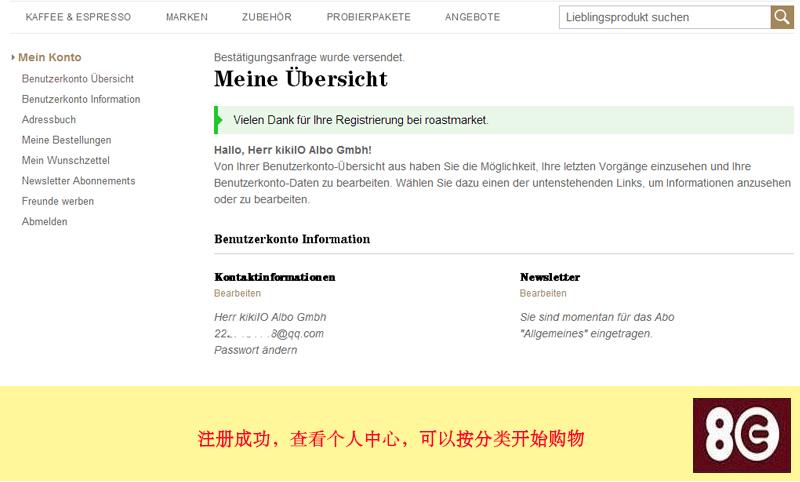Image resolution: width=800 pixels, height=482 pixels.
Task: Open Benutzerkonto Übersicht in sidebar
Action: [78, 79]
